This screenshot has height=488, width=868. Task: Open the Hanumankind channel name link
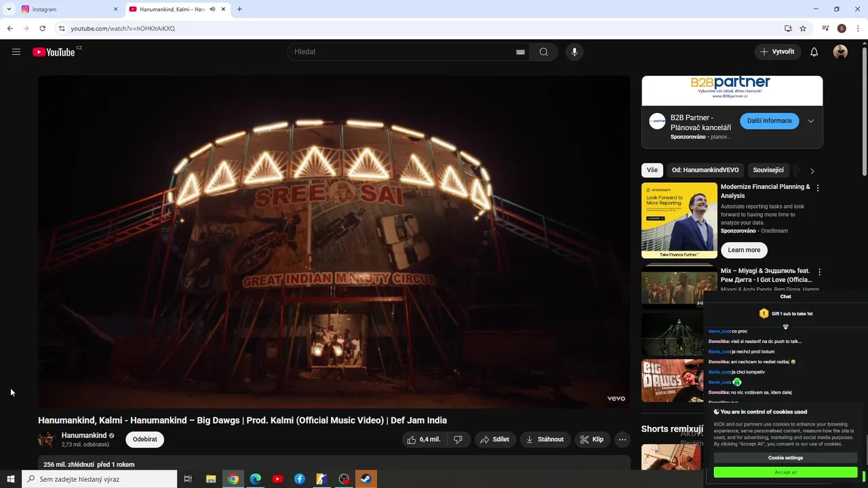(84, 435)
